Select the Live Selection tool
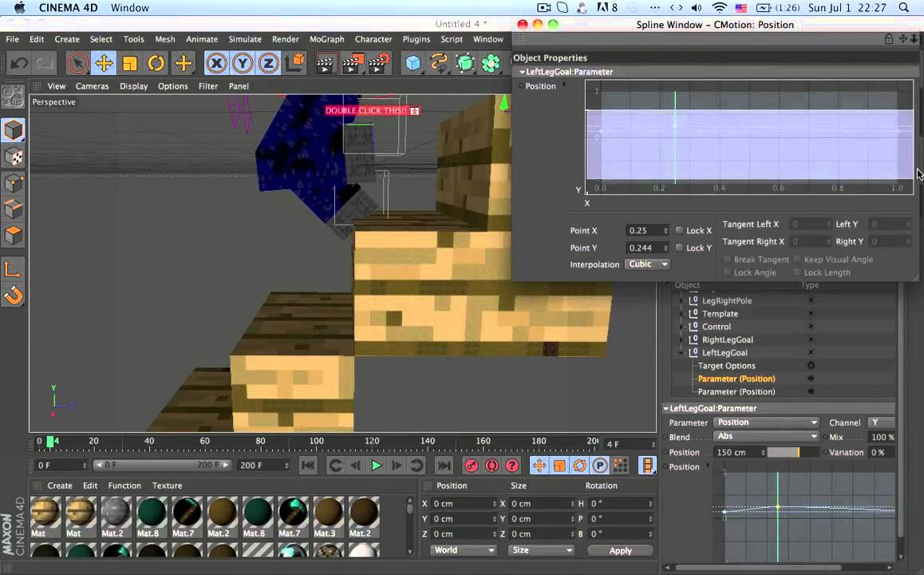Image resolution: width=924 pixels, height=575 pixels. (77, 62)
